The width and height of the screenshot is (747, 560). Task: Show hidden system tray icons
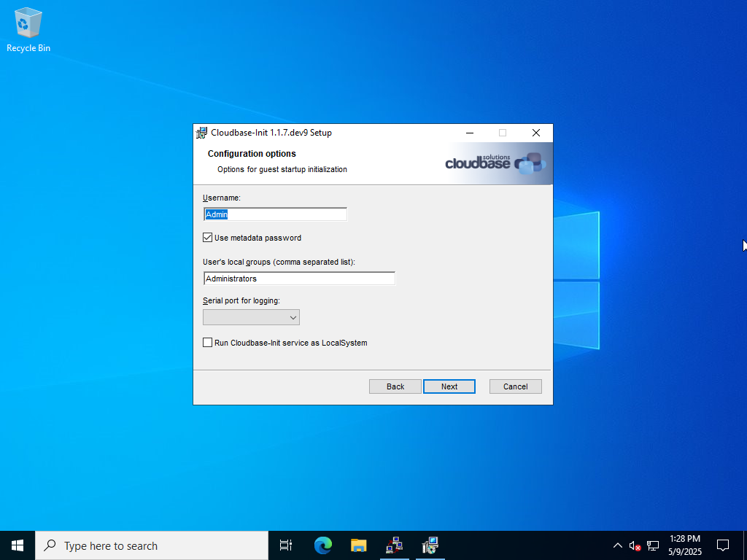(617, 545)
